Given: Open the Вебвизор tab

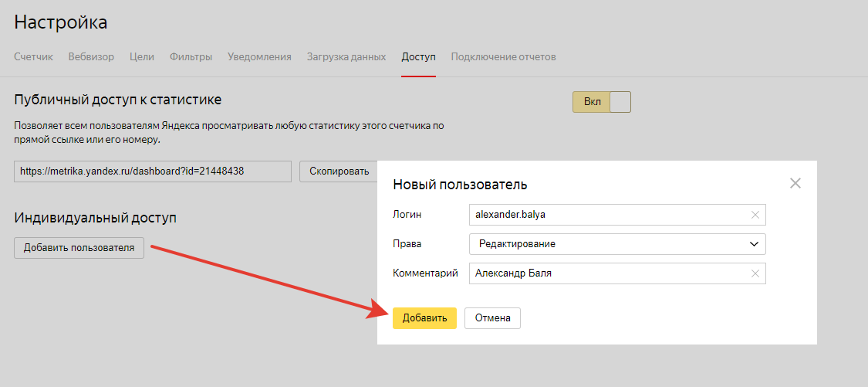Looking at the screenshot, I should [x=91, y=57].
